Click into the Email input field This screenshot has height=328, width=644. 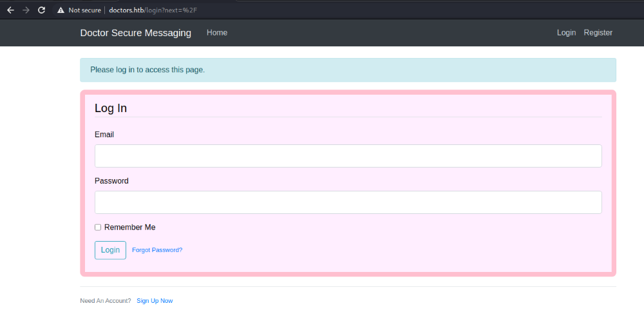tap(348, 156)
